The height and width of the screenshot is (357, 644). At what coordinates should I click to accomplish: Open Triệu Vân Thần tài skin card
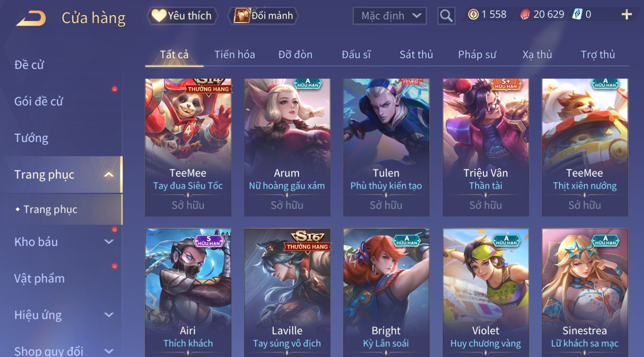coord(486,147)
